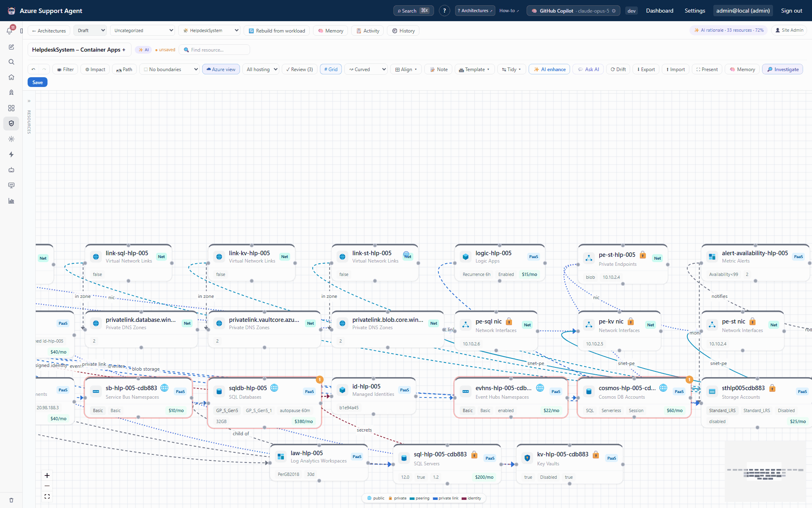Screen dimensions: 812x508
Task: Open the Draft status dropdown
Action: pyautogui.click(x=90, y=30)
